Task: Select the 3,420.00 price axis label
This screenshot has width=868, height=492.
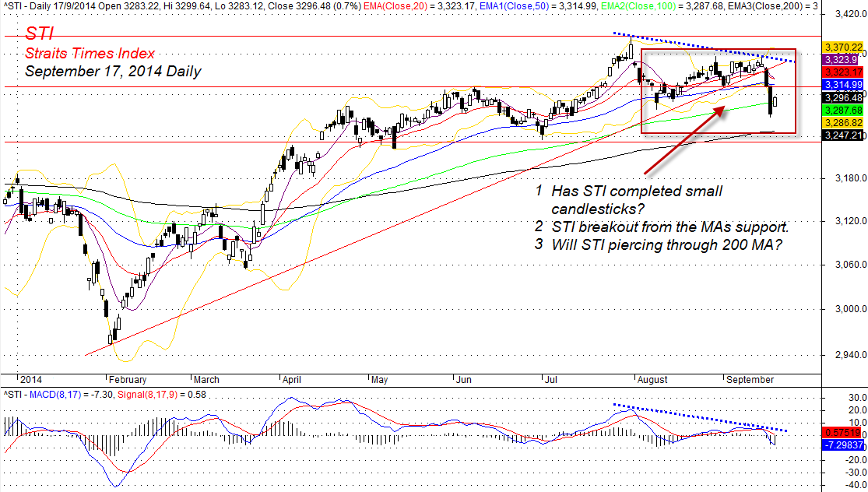Action: 851,14
